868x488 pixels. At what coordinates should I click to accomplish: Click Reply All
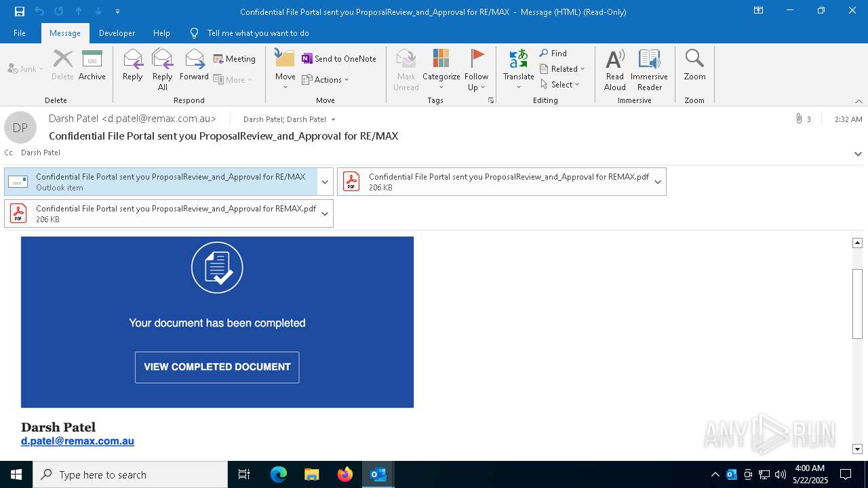point(162,69)
